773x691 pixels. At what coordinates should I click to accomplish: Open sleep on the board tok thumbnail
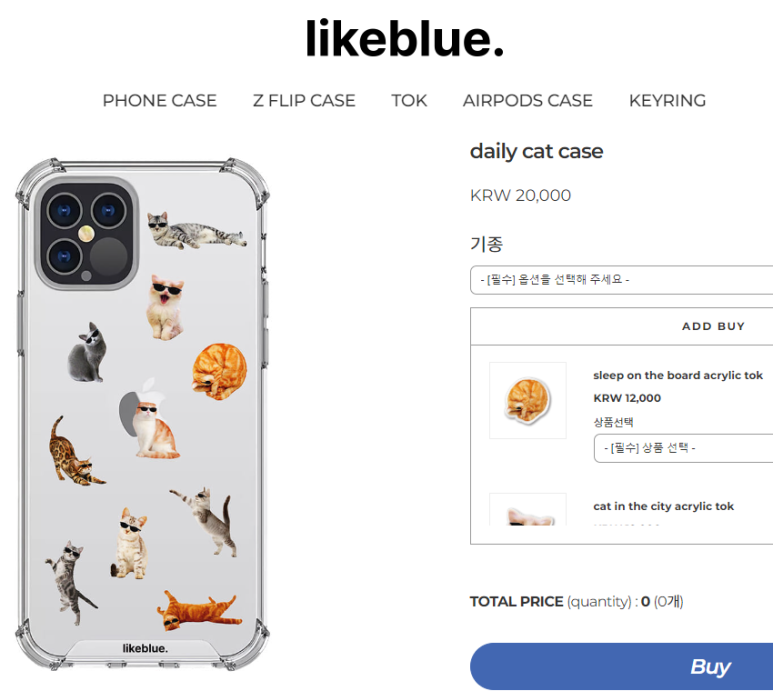click(x=527, y=400)
